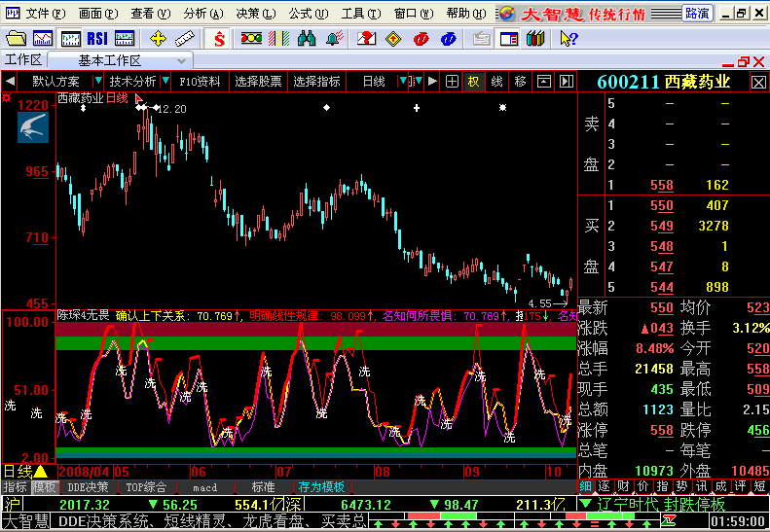Open the binoculars search tool

[x=307, y=38]
